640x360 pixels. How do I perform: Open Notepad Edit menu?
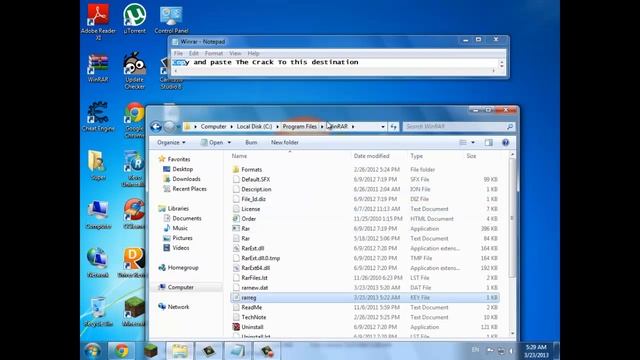coord(193,53)
